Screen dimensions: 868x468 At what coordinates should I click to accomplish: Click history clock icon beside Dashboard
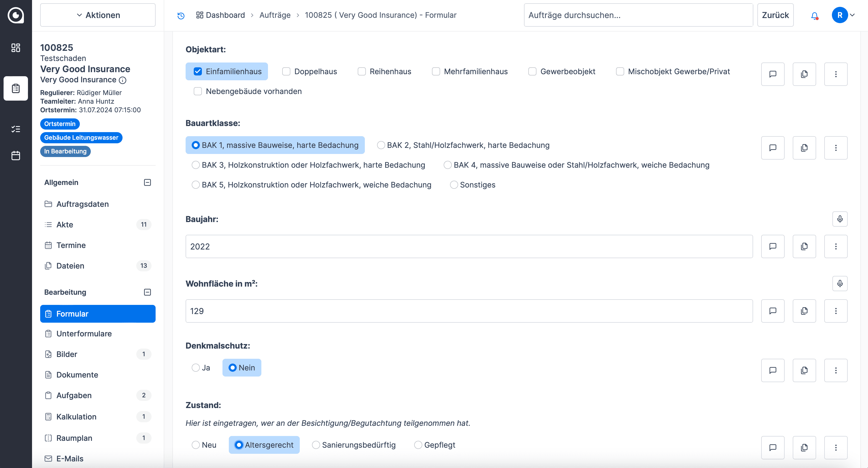click(181, 15)
